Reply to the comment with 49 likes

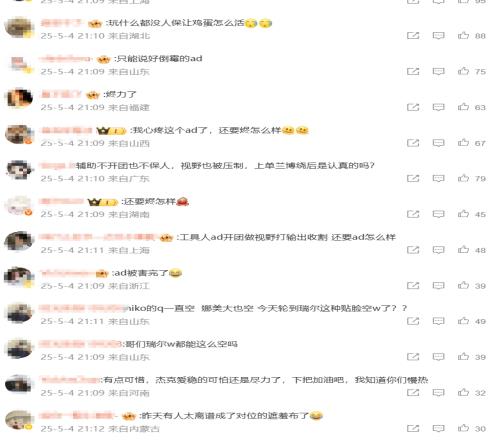coord(438,321)
